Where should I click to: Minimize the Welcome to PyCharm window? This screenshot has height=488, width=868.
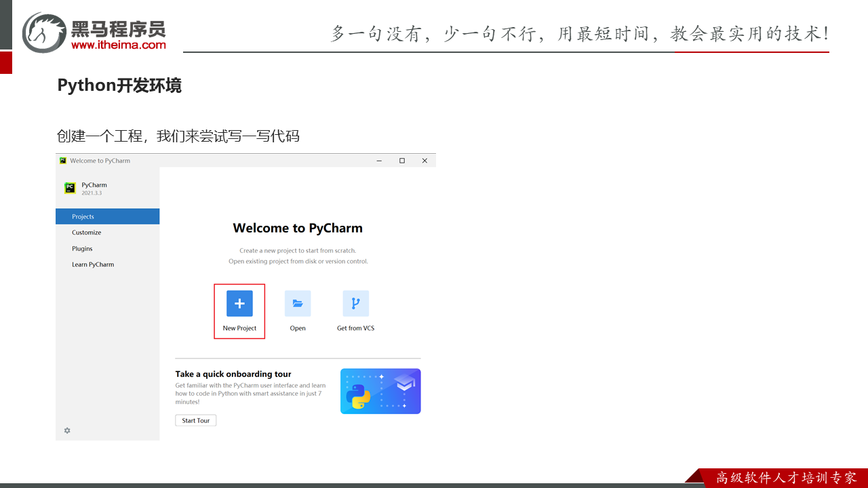coord(379,161)
